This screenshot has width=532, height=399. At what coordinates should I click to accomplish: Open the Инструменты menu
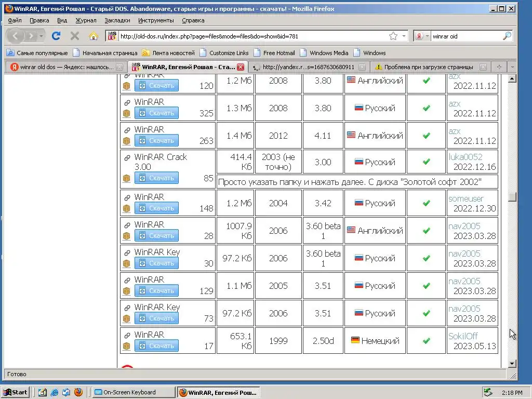(156, 20)
